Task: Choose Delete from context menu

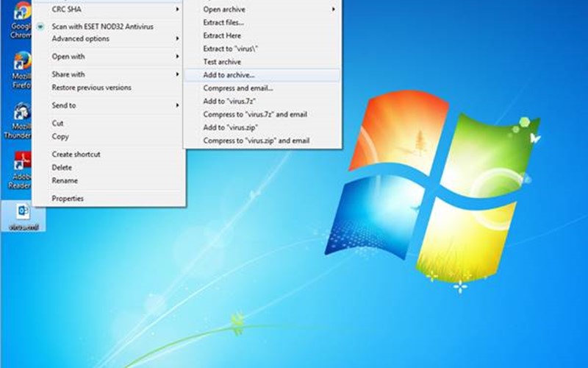Action: click(109, 168)
